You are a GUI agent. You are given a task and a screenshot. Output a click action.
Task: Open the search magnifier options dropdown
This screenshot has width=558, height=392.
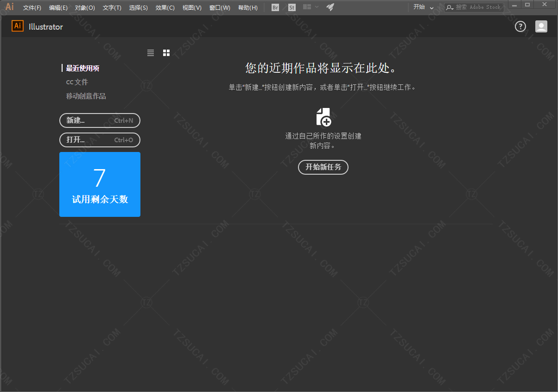point(450,7)
